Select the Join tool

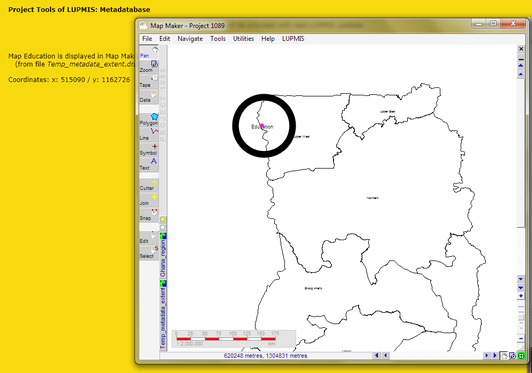click(x=149, y=200)
